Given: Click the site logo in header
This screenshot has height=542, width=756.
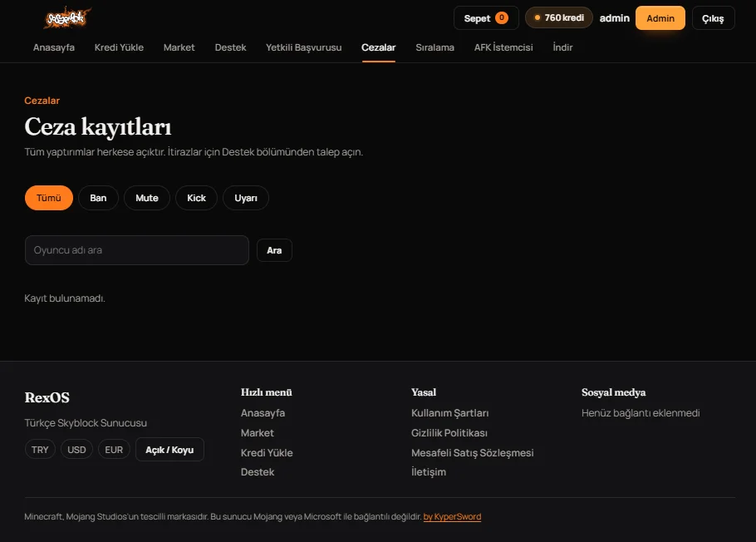Looking at the screenshot, I should point(67,17).
